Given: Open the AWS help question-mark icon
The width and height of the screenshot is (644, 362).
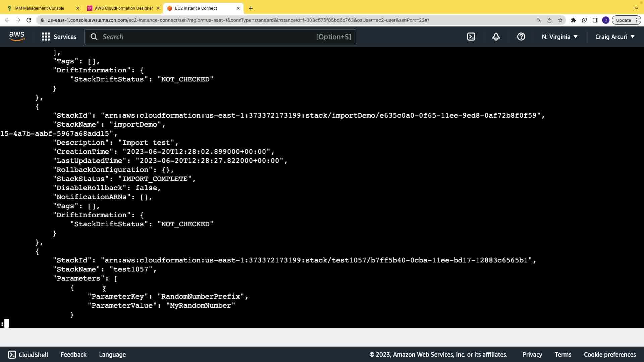Looking at the screenshot, I should 521,37.
